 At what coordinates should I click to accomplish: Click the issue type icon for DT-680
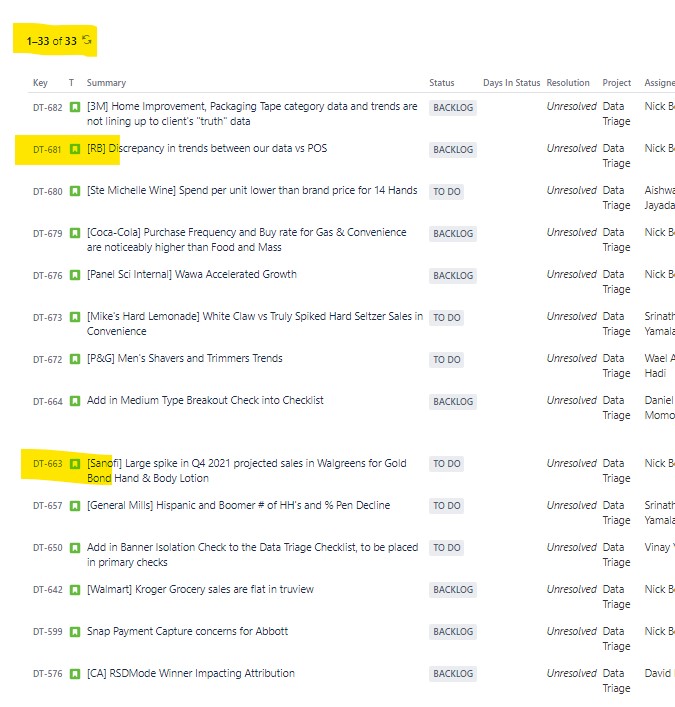(75, 191)
